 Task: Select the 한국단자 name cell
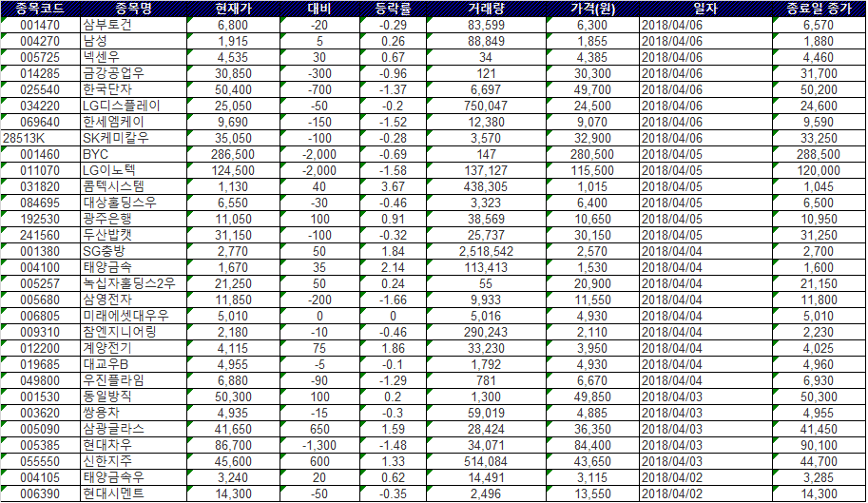tap(133, 89)
